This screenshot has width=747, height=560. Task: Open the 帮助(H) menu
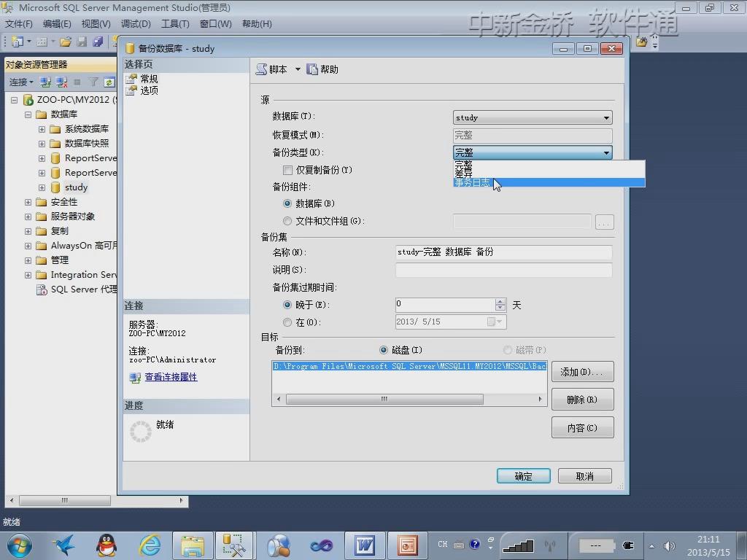click(x=257, y=24)
